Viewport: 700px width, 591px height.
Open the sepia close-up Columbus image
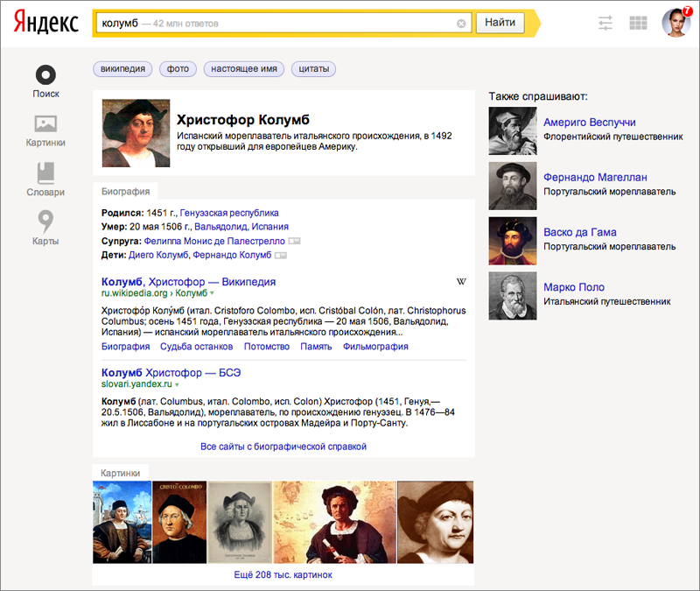coord(435,522)
